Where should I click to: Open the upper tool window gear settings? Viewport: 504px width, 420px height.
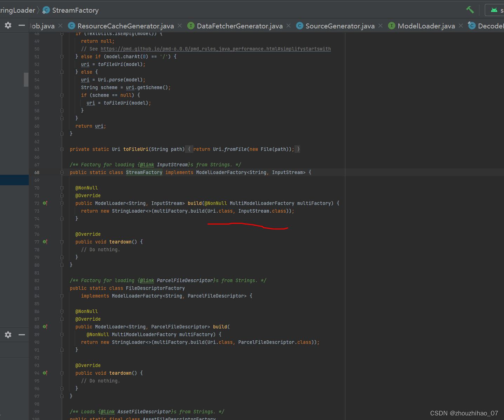pyautogui.click(x=8, y=25)
